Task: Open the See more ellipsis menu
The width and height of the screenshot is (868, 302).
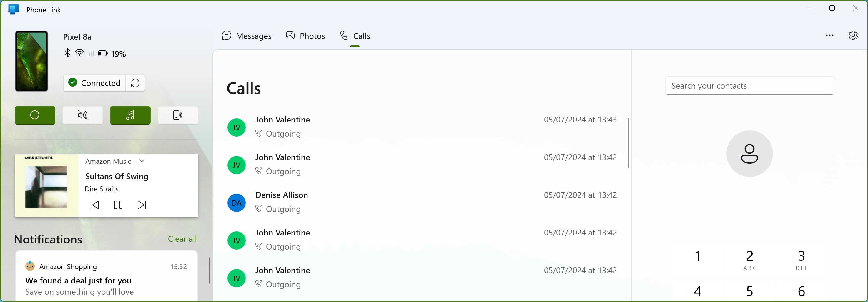Action: click(x=830, y=35)
